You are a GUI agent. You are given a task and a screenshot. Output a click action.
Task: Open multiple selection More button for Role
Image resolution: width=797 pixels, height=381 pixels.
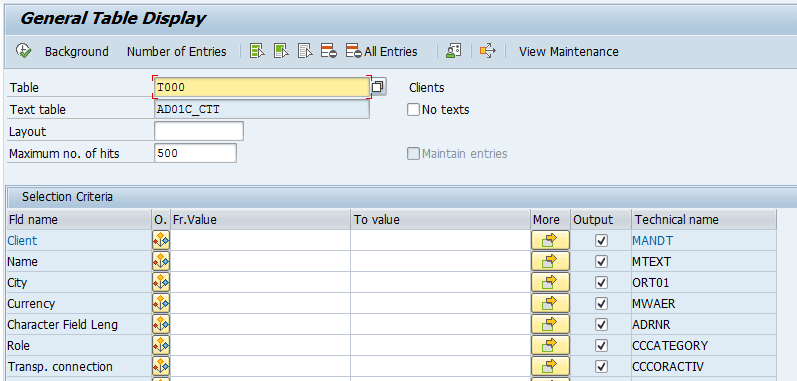(550, 345)
